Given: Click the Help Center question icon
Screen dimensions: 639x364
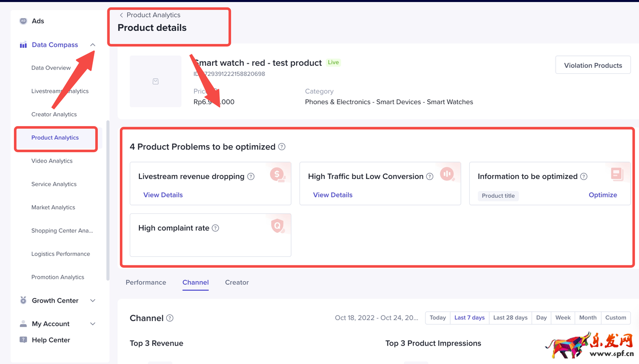Looking at the screenshot, I should (23, 340).
